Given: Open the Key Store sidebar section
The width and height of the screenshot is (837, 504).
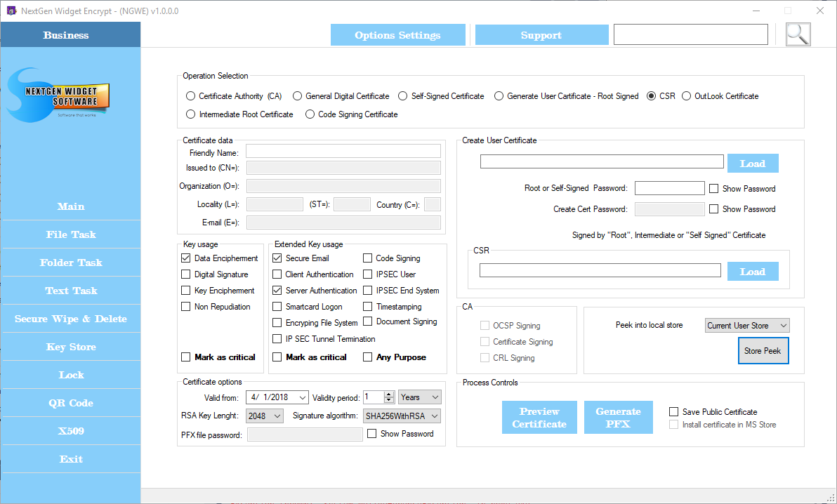Looking at the screenshot, I should (x=71, y=347).
